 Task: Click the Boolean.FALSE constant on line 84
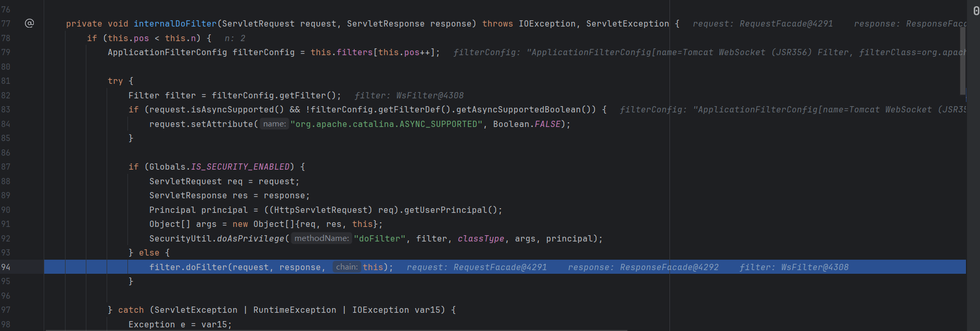coord(526,124)
